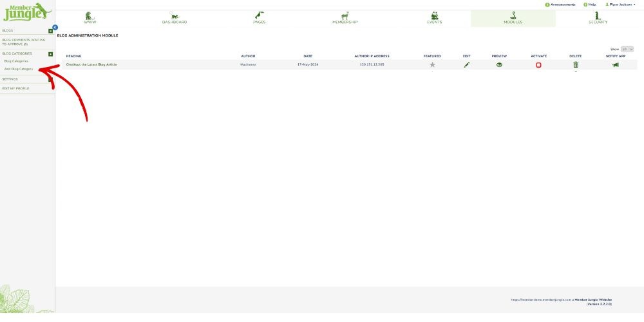The image size is (644, 322).
Task: Click the Preview eye icon for the article
Action: pyautogui.click(x=499, y=65)
